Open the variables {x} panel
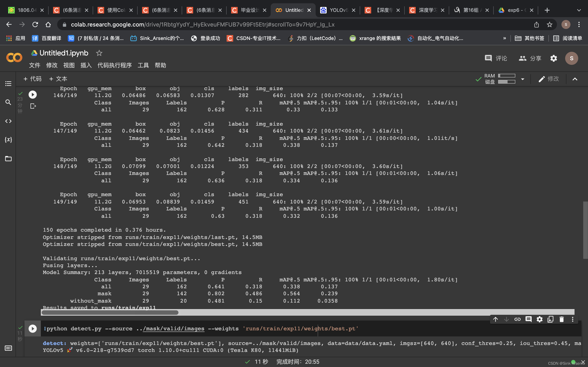588x367 pixels. coord(8,140)
